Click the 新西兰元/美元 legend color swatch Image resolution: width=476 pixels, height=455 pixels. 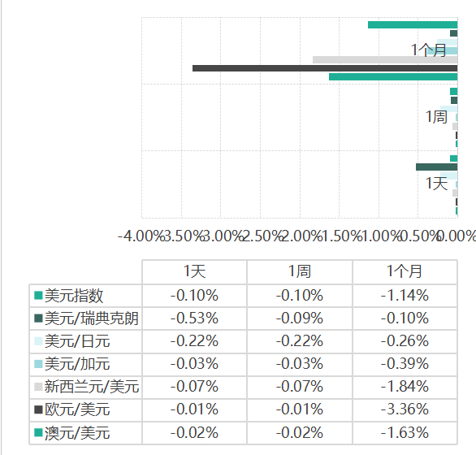(x=38, y=387)
